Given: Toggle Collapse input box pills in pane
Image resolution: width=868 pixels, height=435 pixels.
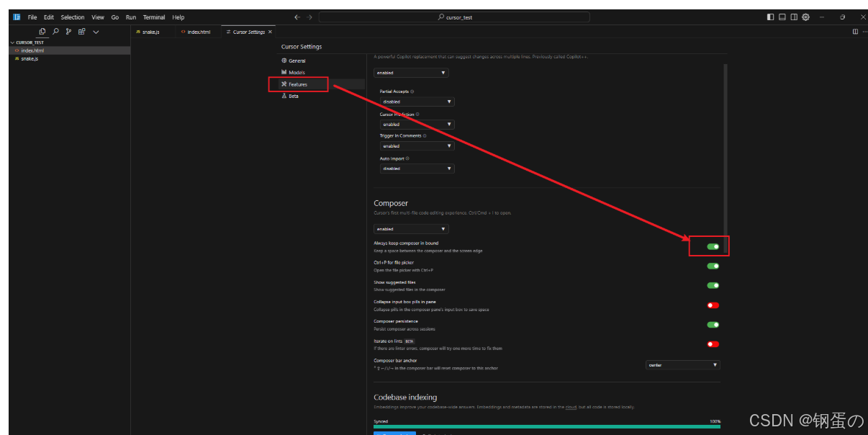Looking at the screenshot, I should pos(713,305).
